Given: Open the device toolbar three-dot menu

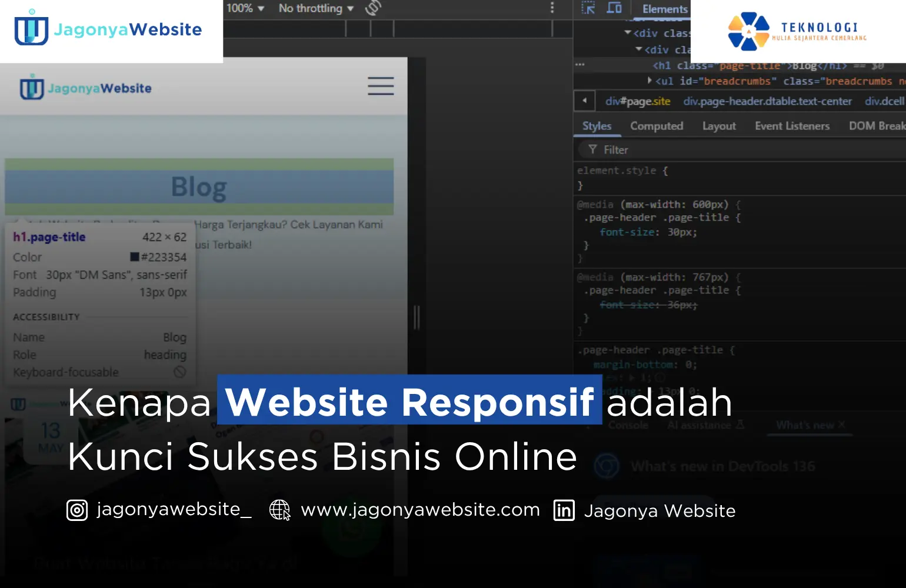Looking at the screenshot, I should tap(552, 8).
